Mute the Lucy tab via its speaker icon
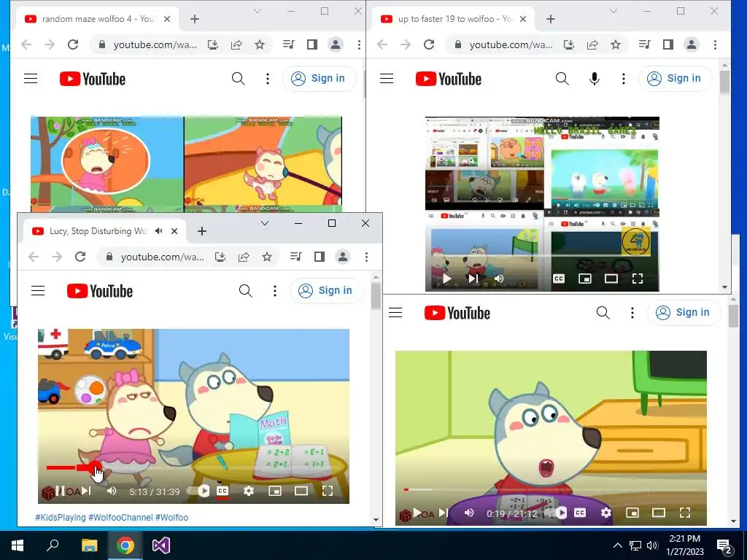Image resolution: width=747 pixels, height=560 pixels. [x=158, y=231]
